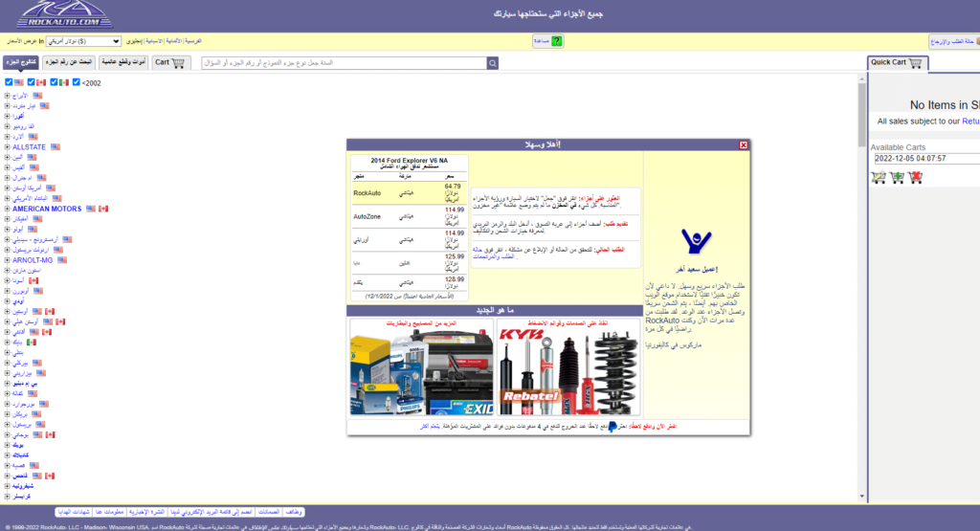Screen dimensions: 980x531
Task: Click the happy customer figure icon
Action: click(697, 241)
